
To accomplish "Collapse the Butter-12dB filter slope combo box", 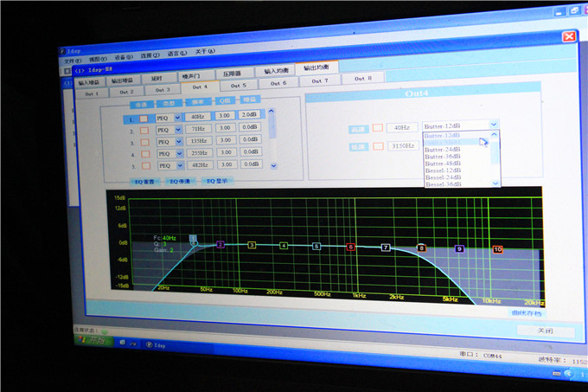I will [494, 125].
